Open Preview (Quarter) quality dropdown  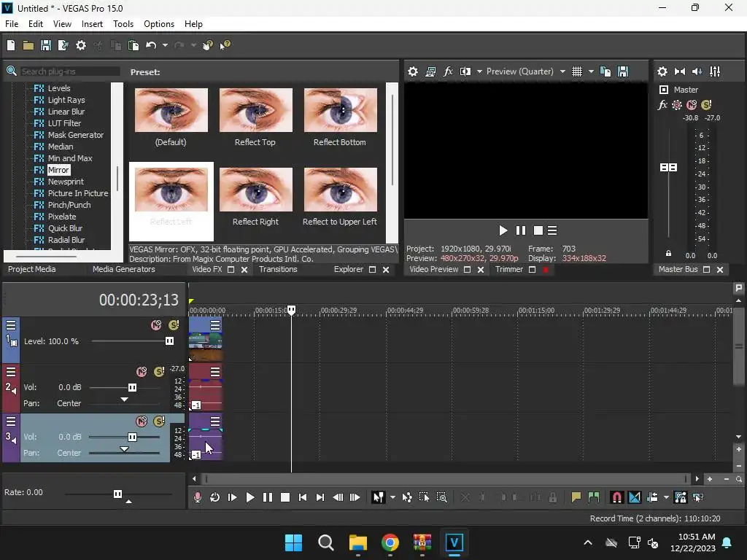pyautogui.click(x=562, y=71)
